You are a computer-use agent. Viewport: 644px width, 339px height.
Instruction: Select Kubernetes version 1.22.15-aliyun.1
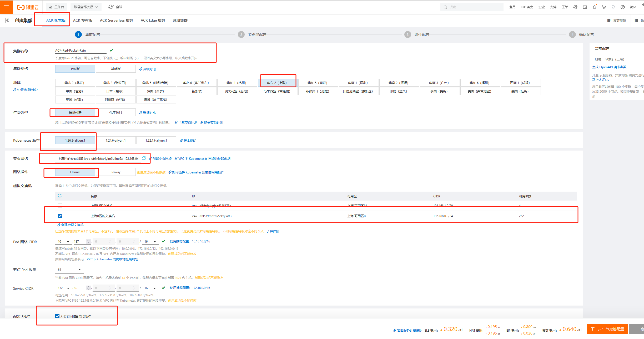pyautogui.click(x=156, y=140)
